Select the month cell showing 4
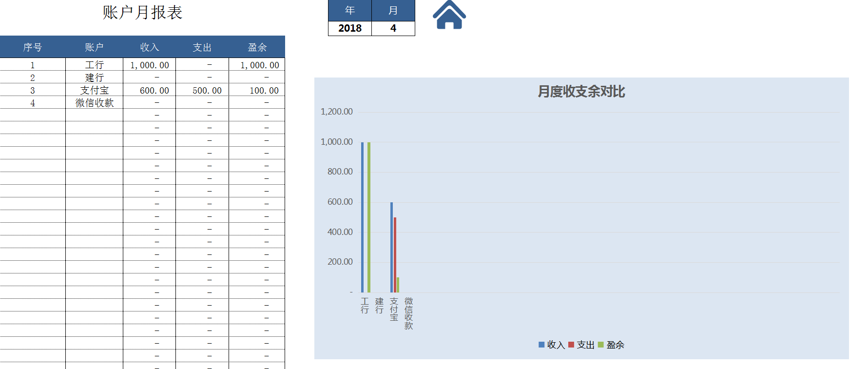Image resolution: width=868 pixels, height=369 pixels. click(x=393, y=28)
